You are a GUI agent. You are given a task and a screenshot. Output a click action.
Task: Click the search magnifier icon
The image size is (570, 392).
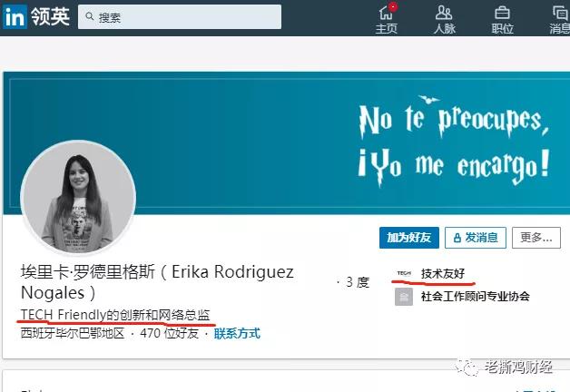pyautogui.click(x=90, y=16)
